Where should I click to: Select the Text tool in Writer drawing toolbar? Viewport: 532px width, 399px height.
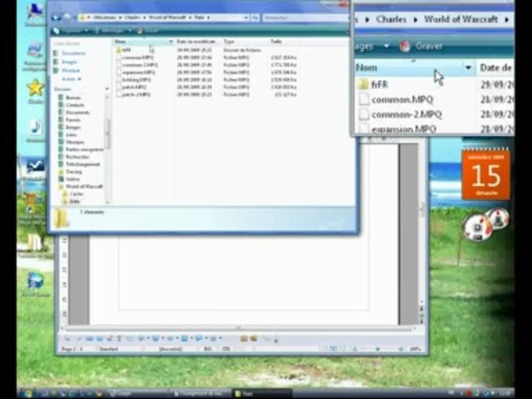click(119, 339)
